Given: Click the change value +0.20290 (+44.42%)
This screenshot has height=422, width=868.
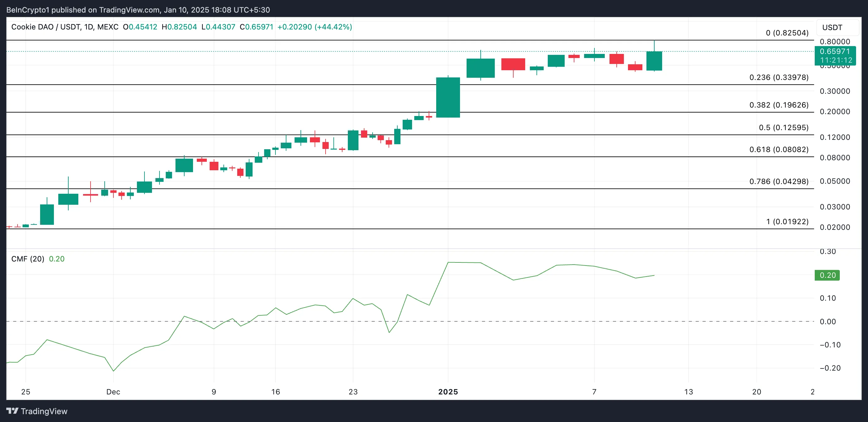Looking at the screenshot, I should point(315,27).
